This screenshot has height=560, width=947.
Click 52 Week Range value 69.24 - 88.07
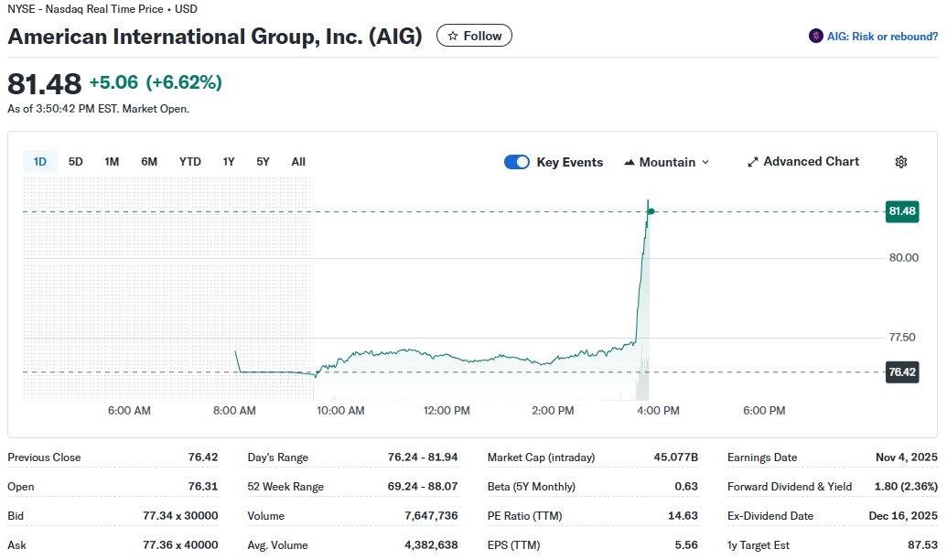coord(423,486)
